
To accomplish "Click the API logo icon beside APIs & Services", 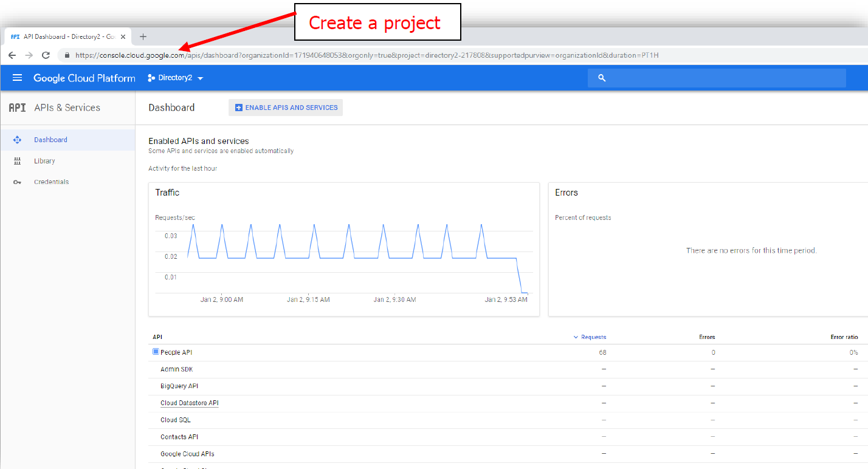I will pyautogui.click(x=17, y=108).
